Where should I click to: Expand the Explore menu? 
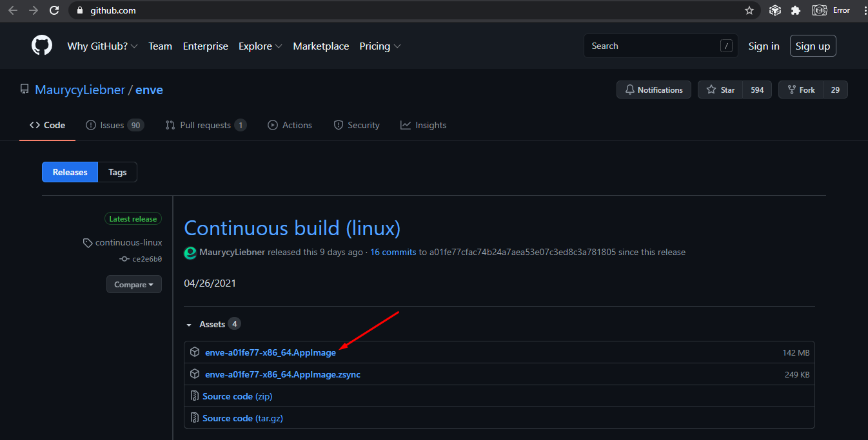pyautogui.click(x=261, y=46)
